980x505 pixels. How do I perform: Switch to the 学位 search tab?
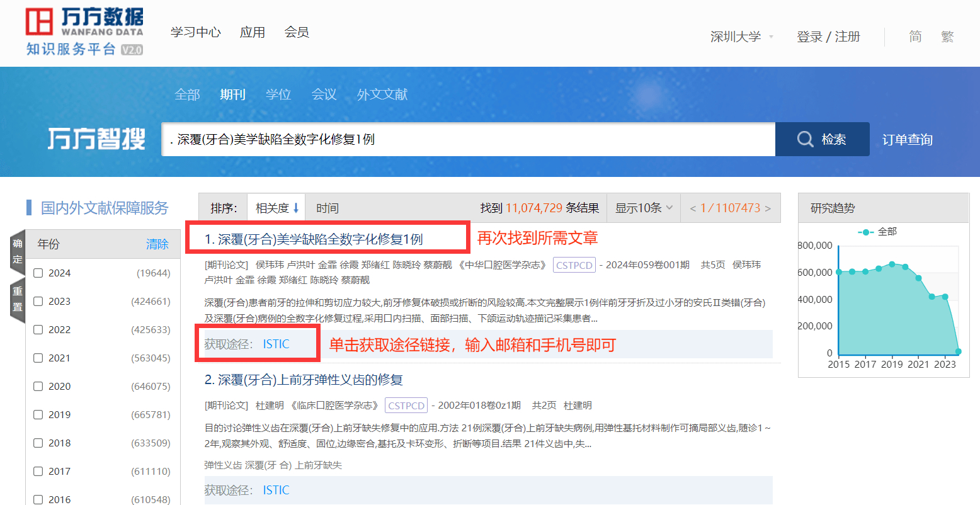pyautogui.click(x=278, y=94)
